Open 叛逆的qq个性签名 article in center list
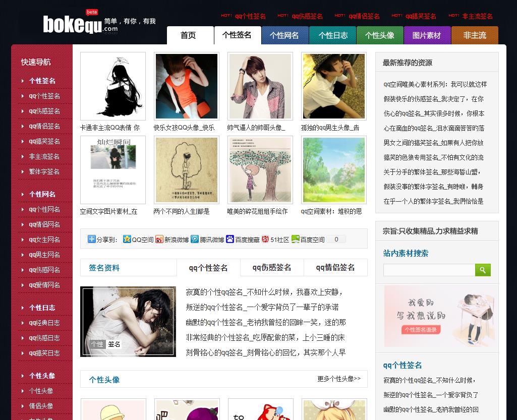517x420 pixels. [x=262, y=307]
